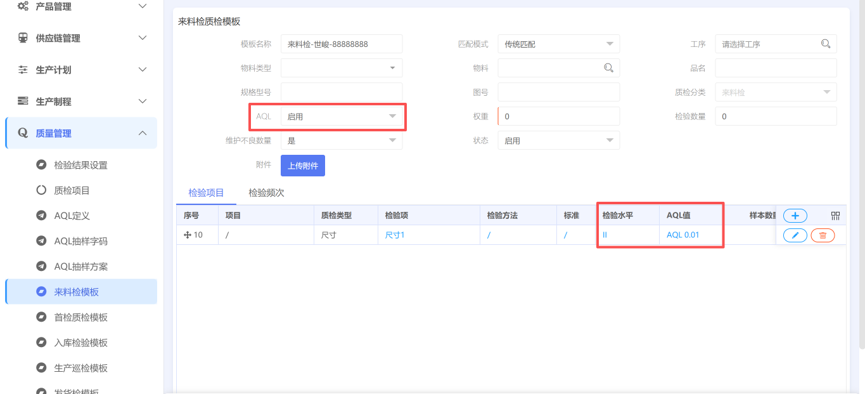Click the slash link under 检验方法

tap(488, 235)
